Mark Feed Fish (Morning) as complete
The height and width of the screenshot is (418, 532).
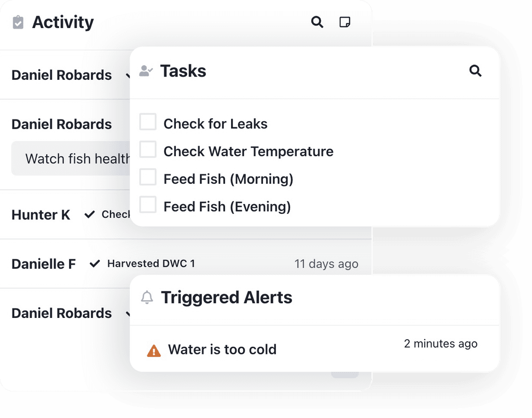tap(148, 176)
